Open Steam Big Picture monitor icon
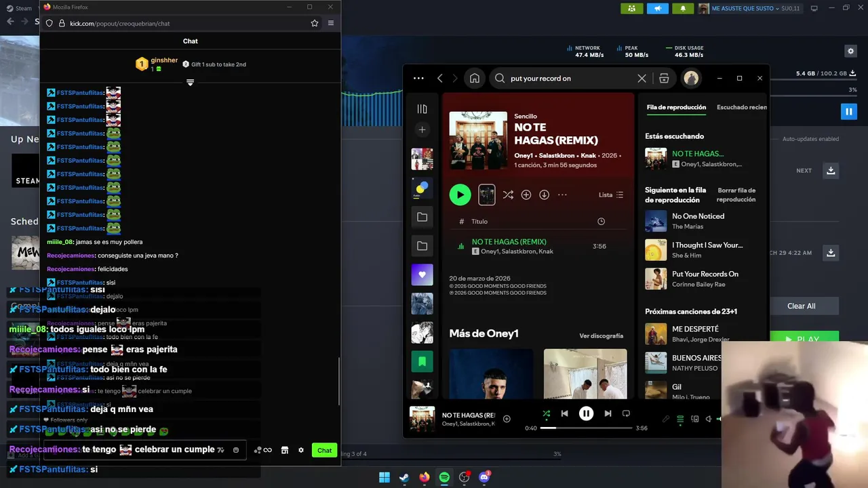 click(x=814, y=8)
